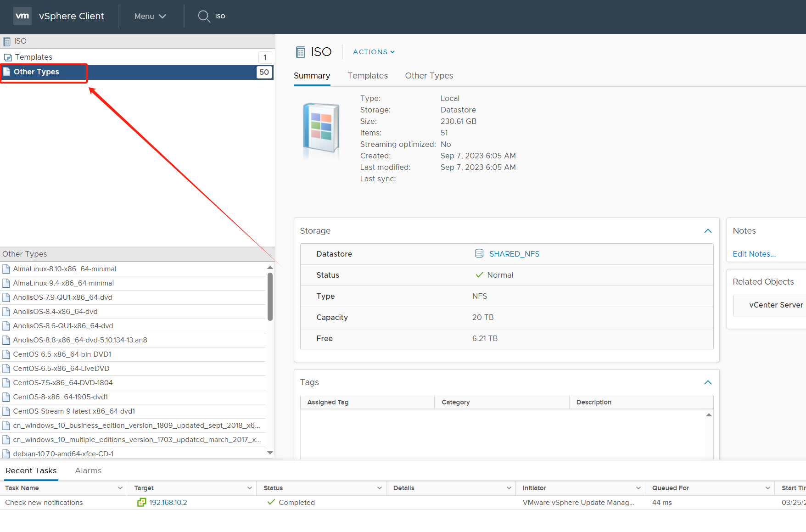The height and width of the screenshot is (532, 806).
Task: Open Status column filter dropdown
Action: click(380, 488)
